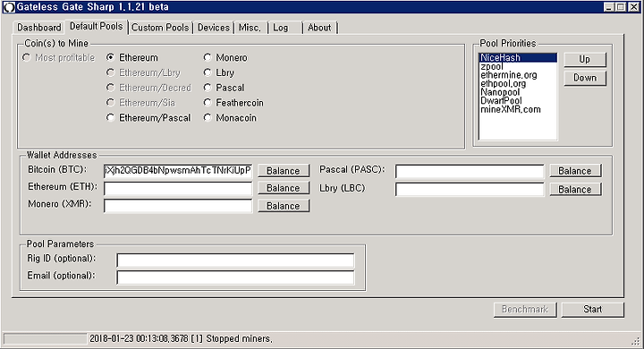The height and width of the screenshot is (349, 644).
Task: Click the Email optional field
Action: (x=235, y=277)
